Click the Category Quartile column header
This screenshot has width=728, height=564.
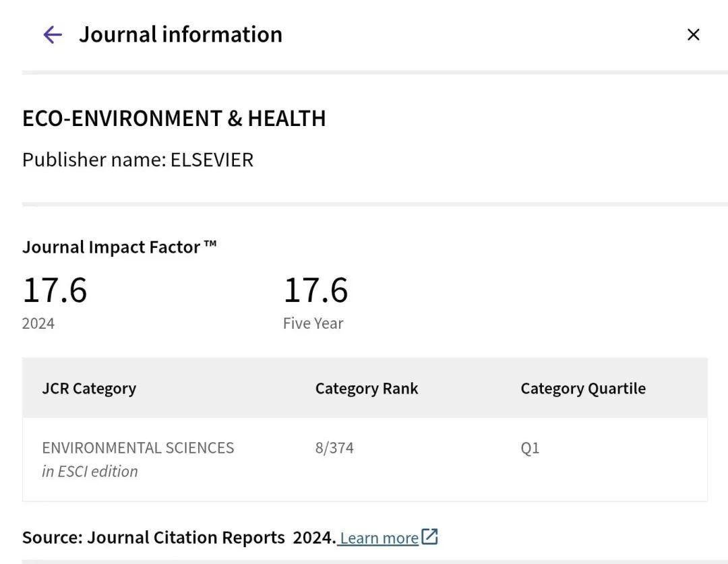(x=583, y=389)
